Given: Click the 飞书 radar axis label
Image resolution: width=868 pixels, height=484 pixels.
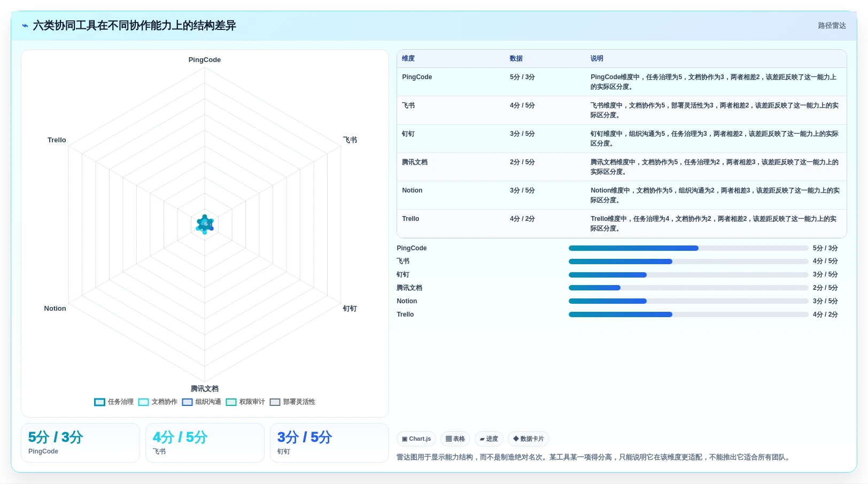Looking at the screenshot, I should [350, 140].
